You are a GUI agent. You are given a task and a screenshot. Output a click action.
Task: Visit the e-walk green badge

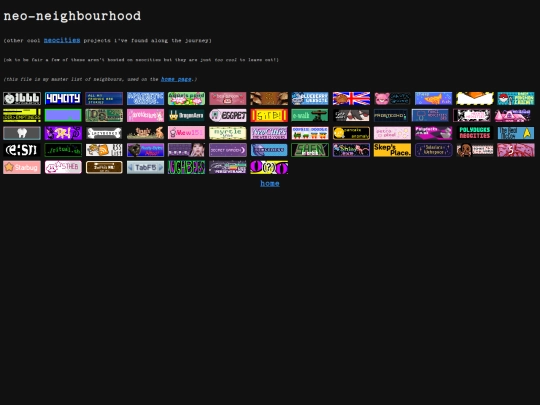click(x=310, y=116)
